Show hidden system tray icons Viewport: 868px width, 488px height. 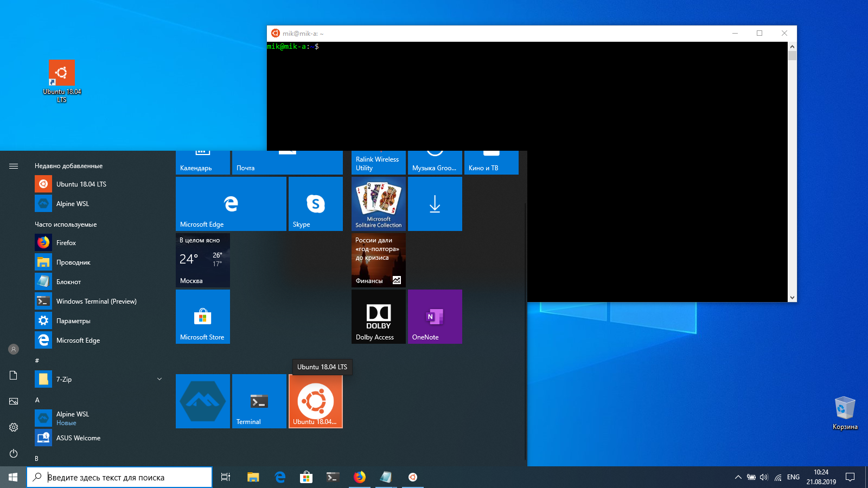[x=738, y=477]
